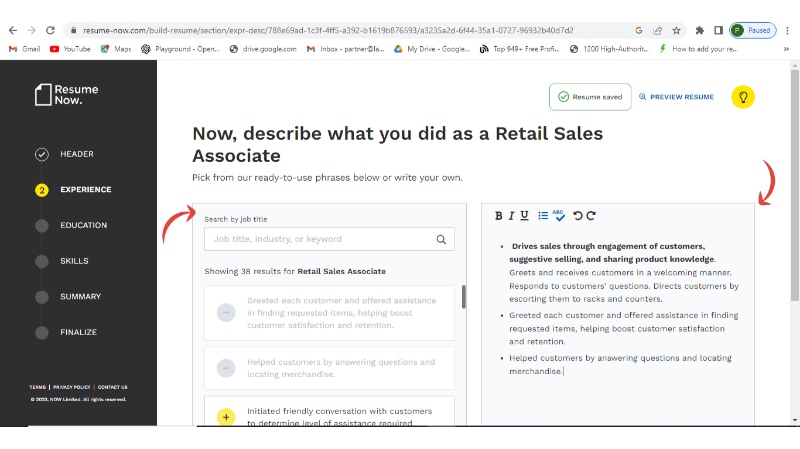Viewport: 800px width, 449px height.
Task: Apply italic formatting in the editor
Action: tap(512, 216)
